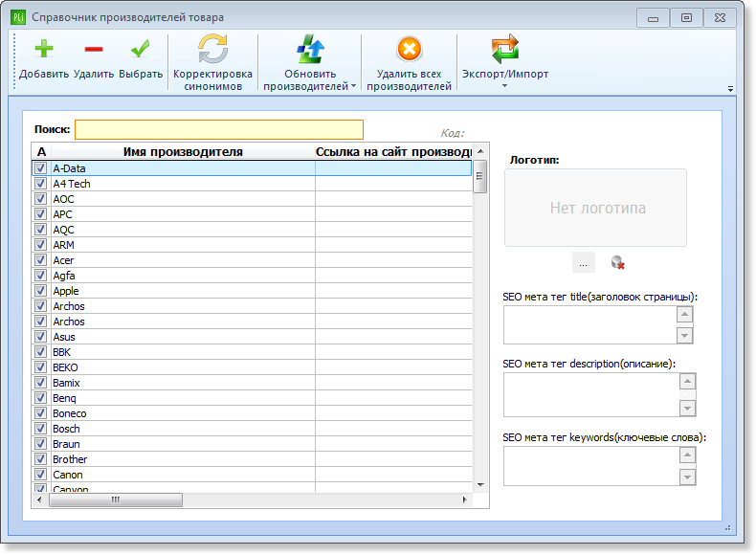Screen dimensions: 756x555
Task: Uncheck the A-Data checkbox
Action: 40,168
